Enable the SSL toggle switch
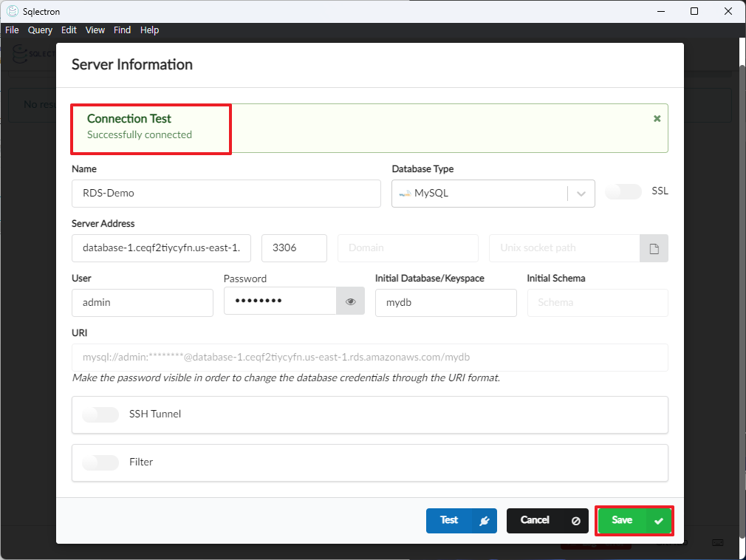This screenshot has height=560, width=746. (x=623, y=192)
